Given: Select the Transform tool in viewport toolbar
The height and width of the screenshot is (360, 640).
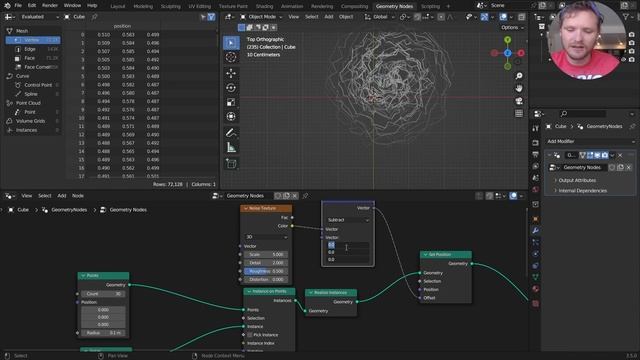Looking at the screenshot, I should click(x=231, y=117).
